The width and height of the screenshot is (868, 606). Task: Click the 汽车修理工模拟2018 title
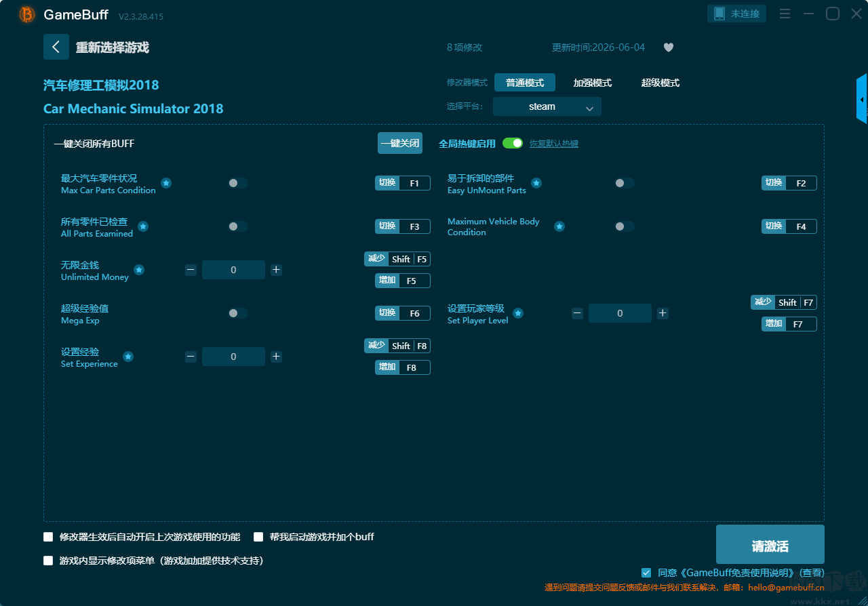click(101, 85)
